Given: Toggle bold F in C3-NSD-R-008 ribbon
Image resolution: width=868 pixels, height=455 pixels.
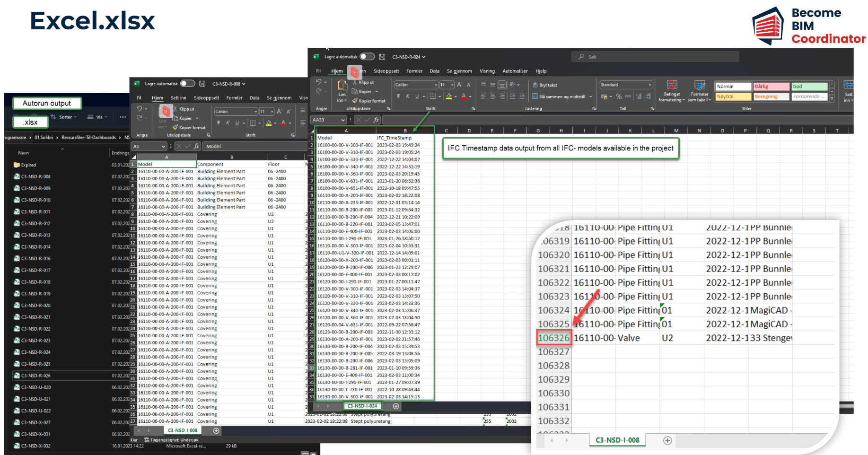Looking at the screenshot, I should [x=219, y=123].
